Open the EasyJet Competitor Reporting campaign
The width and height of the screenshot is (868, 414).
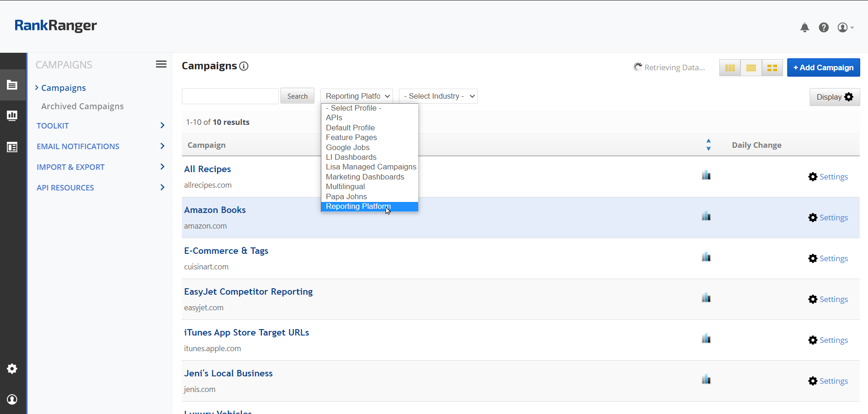click(x=248, y=292)
